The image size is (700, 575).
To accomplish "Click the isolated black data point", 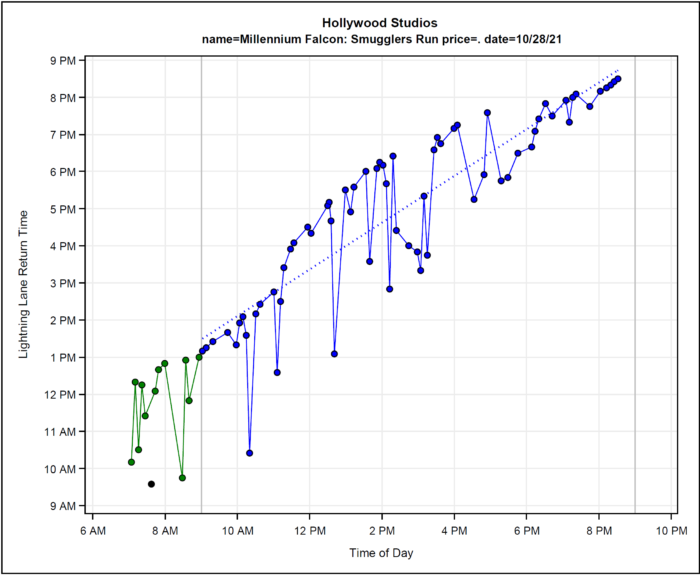I will point(151,484).
